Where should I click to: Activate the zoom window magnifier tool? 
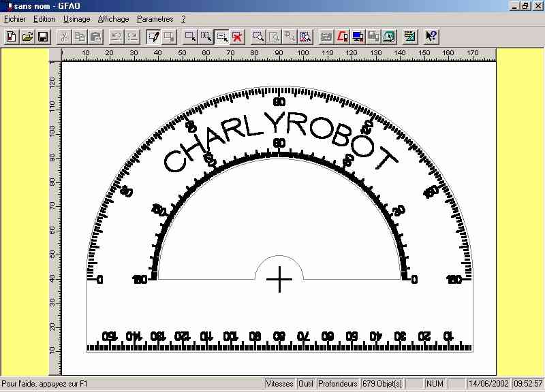point(258,37)
